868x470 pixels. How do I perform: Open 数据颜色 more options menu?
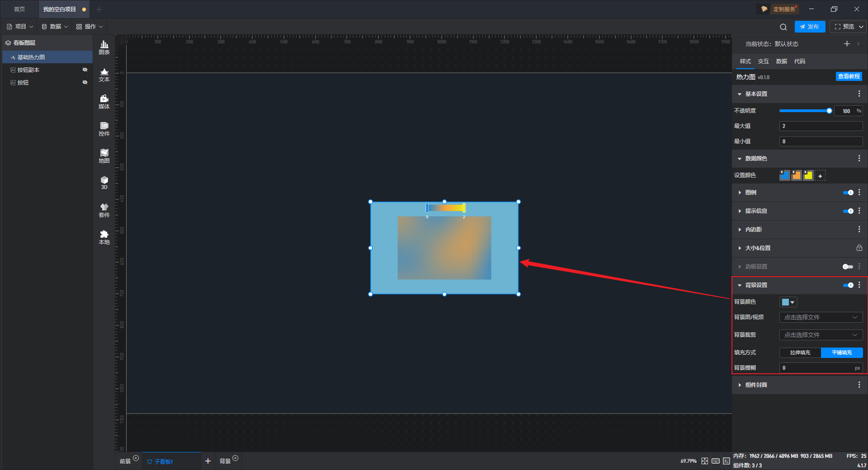tap(859, 158)
